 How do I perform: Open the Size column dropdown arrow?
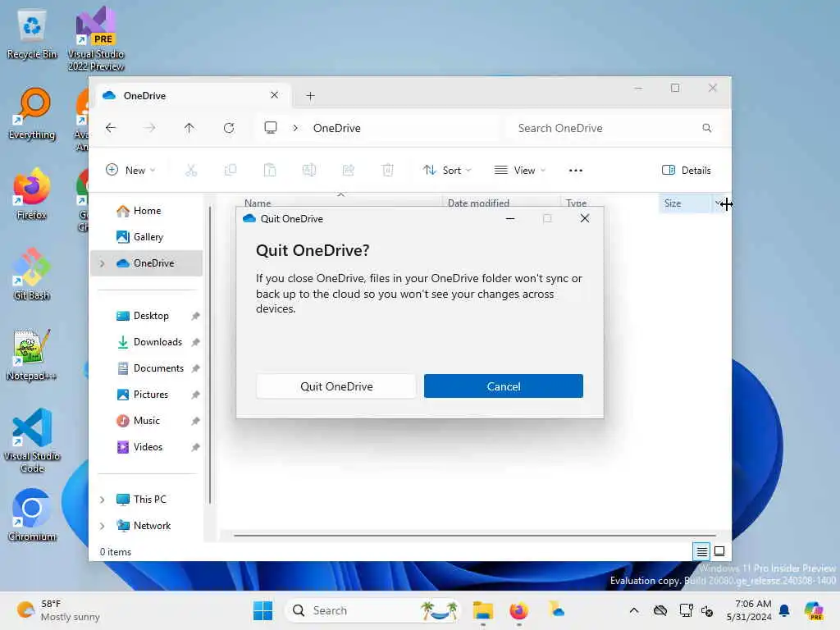718,203
